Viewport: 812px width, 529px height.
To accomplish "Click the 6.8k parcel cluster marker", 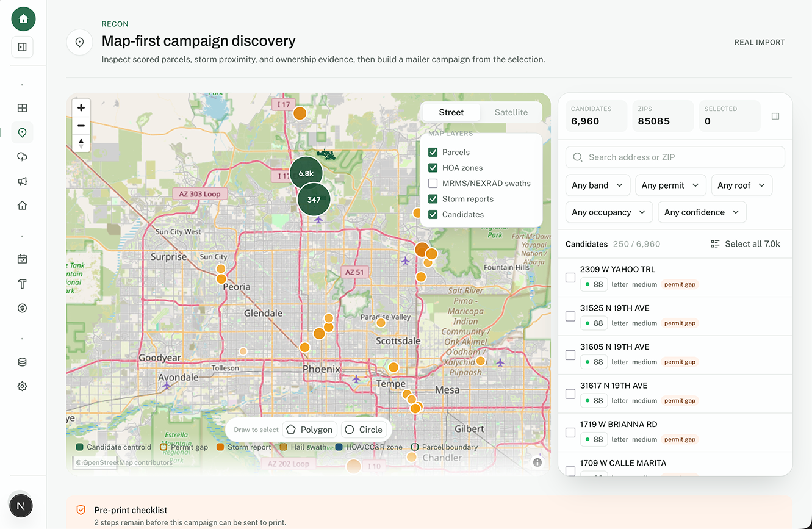I will [x=306, y=173].
